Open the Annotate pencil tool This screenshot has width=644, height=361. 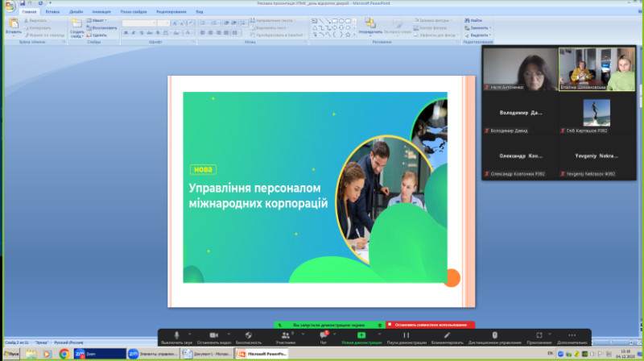[447, 334]
